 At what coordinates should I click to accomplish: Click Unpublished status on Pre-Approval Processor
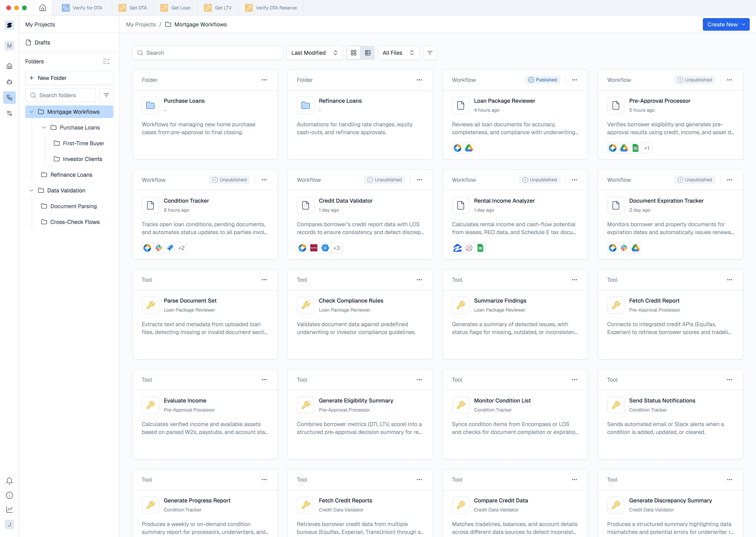point(694,80)
